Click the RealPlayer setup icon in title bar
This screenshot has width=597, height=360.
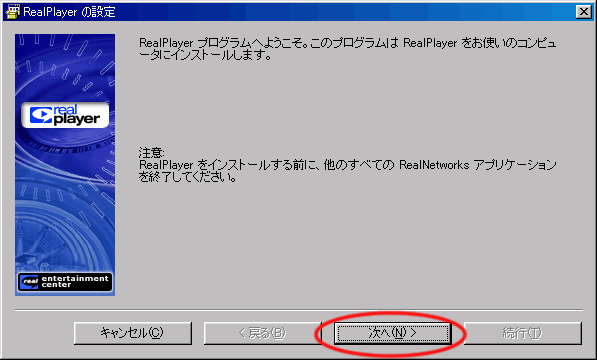click(x=12, y=11)
